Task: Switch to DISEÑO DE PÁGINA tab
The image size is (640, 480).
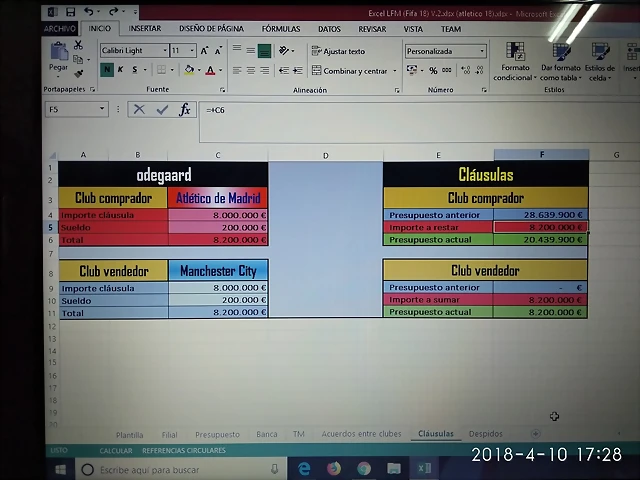Action: pos(211,29)
